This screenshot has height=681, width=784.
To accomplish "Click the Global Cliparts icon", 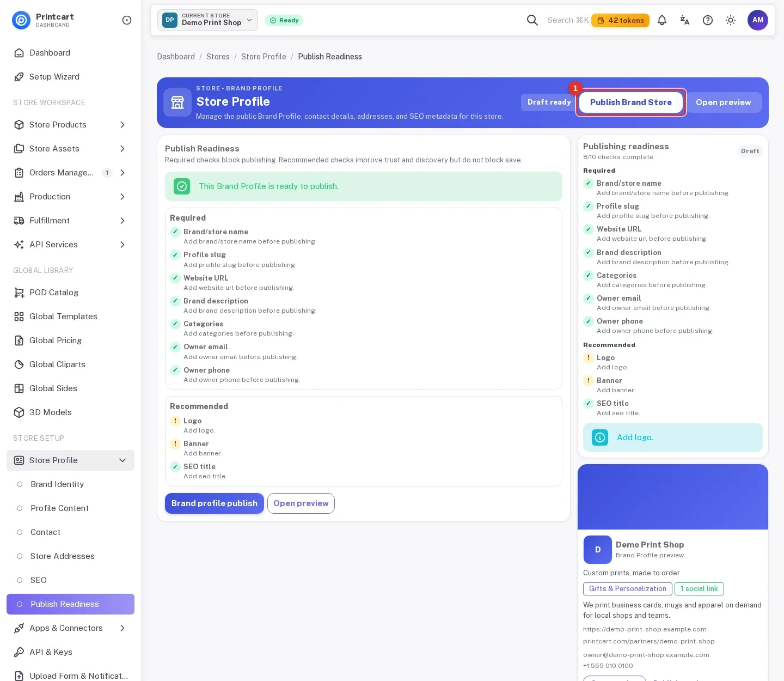I will (x=19, y=364).
